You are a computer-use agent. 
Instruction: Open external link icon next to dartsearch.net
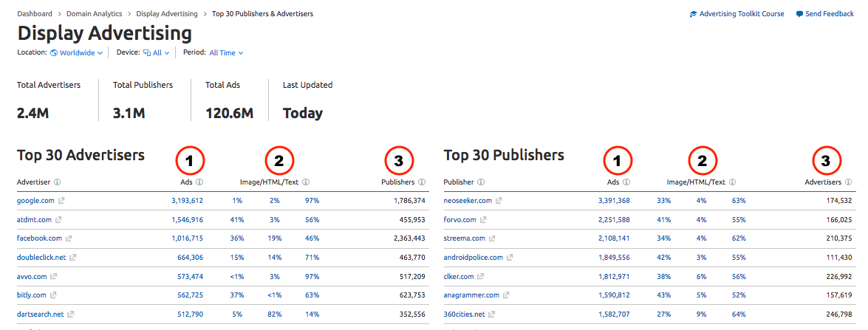point(71,314)
